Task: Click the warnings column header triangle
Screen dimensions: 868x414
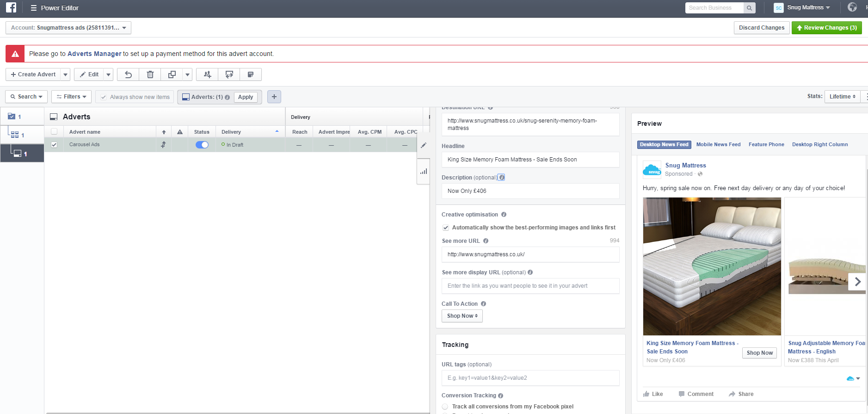Action: (x=180, y=132)
